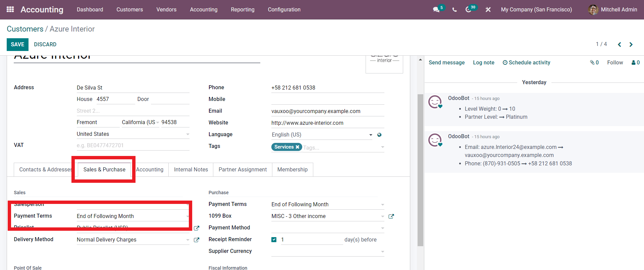Click the debug tools wrench icon
This screenshot has height=270, width=644.
pyautogui.click(x=488, y=10)
